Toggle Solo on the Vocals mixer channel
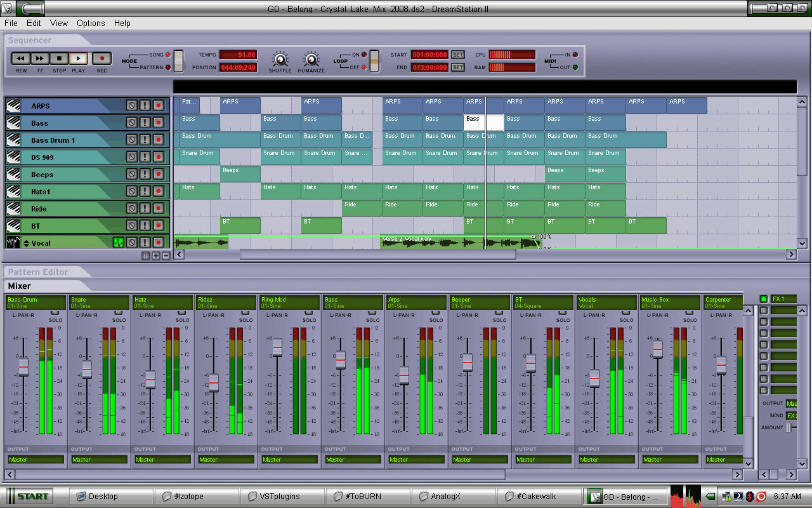Viewport: 812px width, 508px height. 626,313
